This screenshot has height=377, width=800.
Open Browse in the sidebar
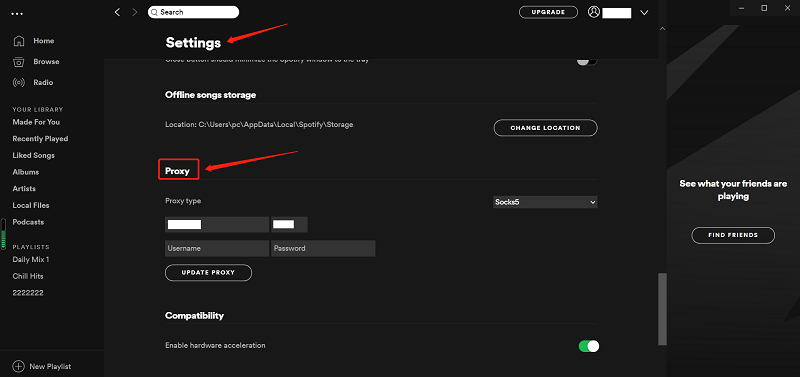pyautogui.click(x=46, y=62)
